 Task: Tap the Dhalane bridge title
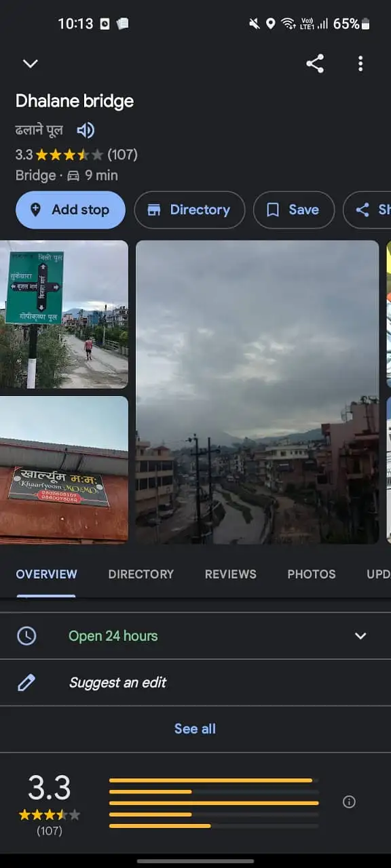[75, 101]
